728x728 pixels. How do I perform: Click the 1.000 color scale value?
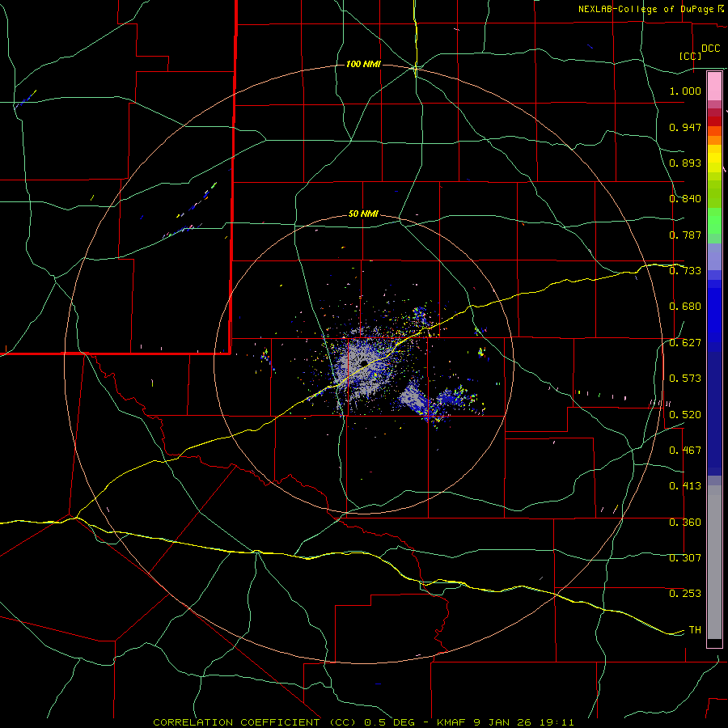click(x=685, y=91)
